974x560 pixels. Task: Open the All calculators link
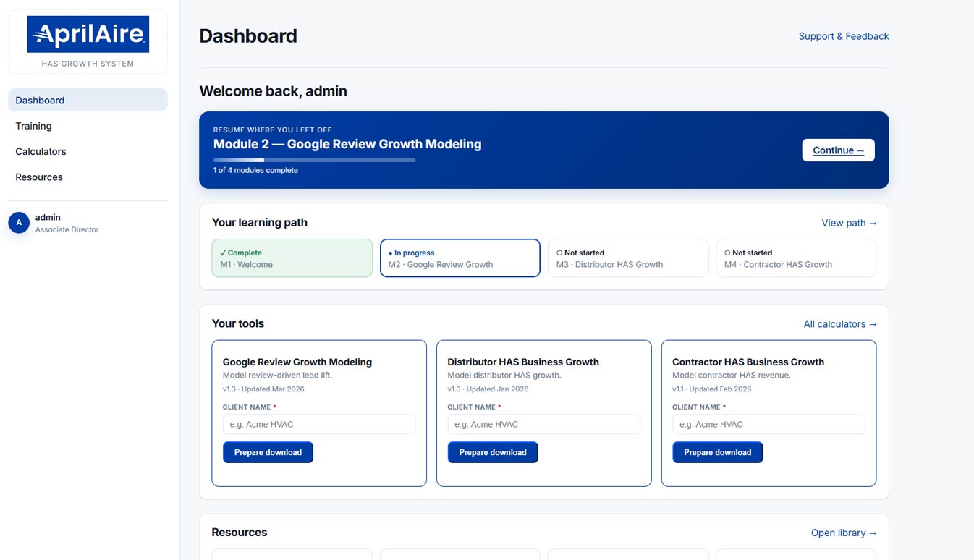click(840, 324)
